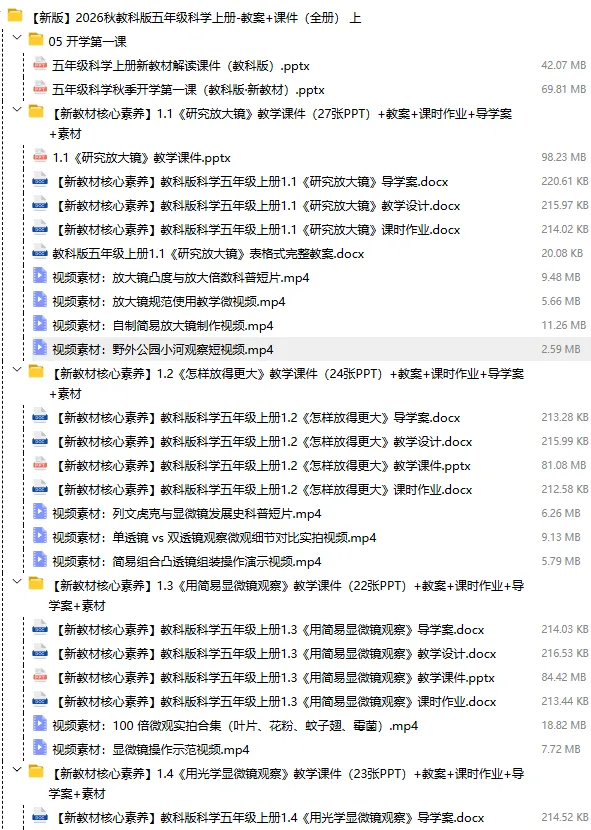
Task: Select 视频素材：显微镜操作示范视频.mp4 file name
Action: pyautogui.click(x=150, y=750)
